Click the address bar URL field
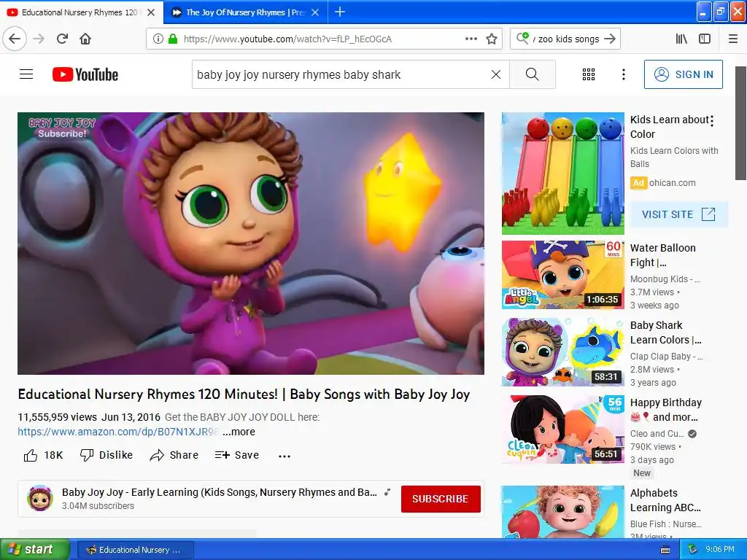The height and width of the screenshot is (560, 747). point(324,39)
